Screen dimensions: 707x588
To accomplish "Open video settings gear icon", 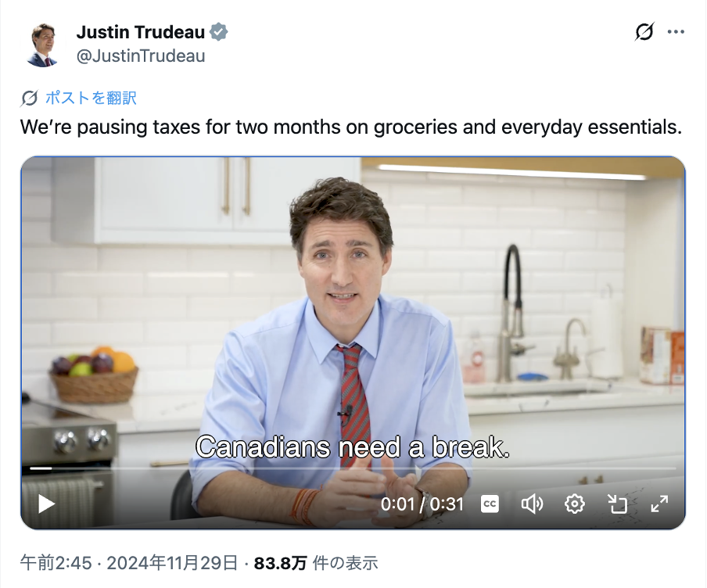I will [x=574, y=504].
